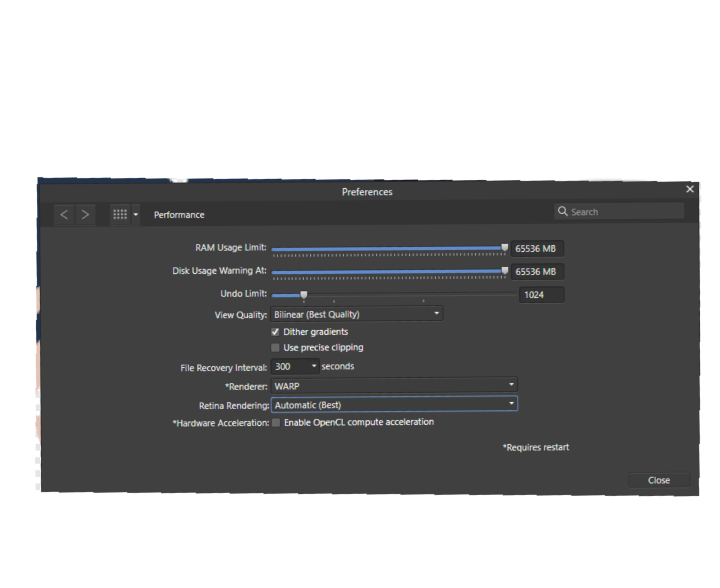The image size is (720, 588).
Task: Go back with the left arrow button
Action: [x=64, y=214]
